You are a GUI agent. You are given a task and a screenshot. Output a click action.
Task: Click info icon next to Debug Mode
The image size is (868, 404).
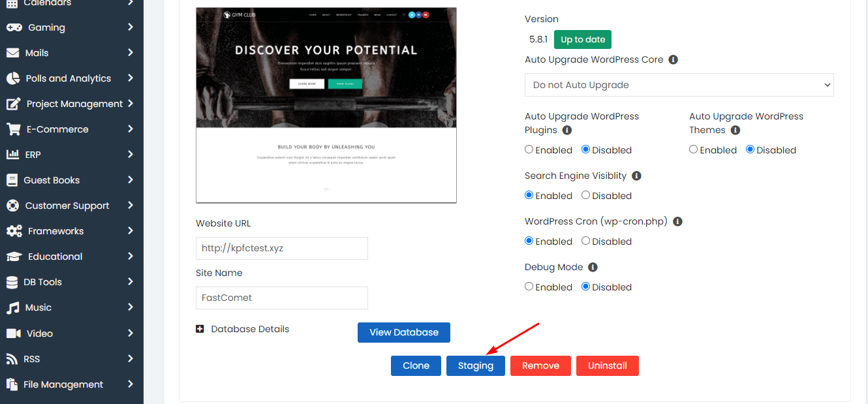point(593,267)
